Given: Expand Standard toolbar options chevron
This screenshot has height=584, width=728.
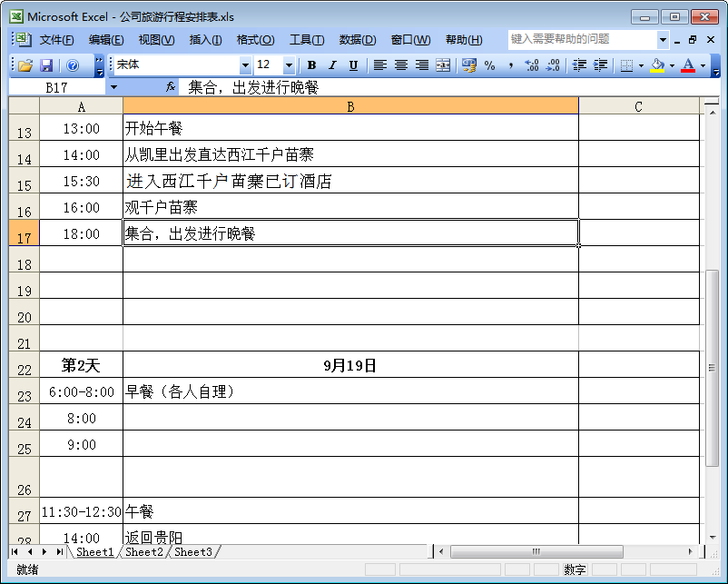Looking at the screenshot, I should [x=99, y=65].
